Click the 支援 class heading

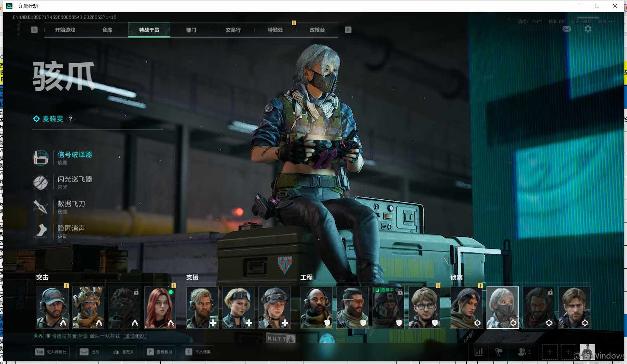192,278
